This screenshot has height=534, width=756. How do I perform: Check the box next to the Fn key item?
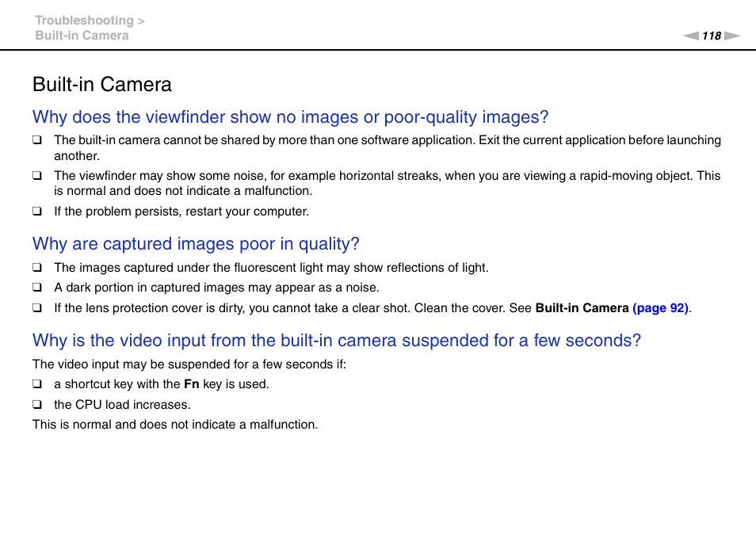click(36, 384)
